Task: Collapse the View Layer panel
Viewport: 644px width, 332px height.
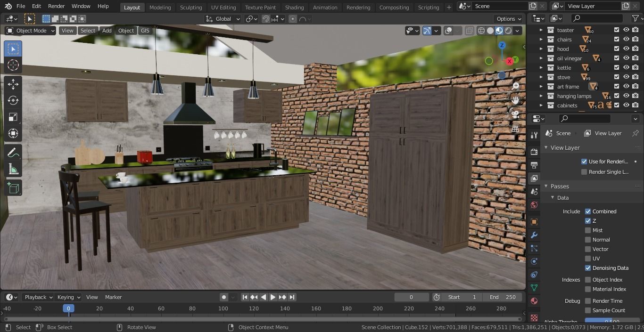Action: click(x=546, y=147)
